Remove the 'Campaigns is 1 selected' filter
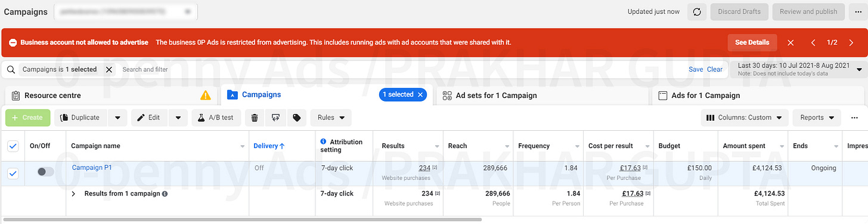 coord(108,69)
